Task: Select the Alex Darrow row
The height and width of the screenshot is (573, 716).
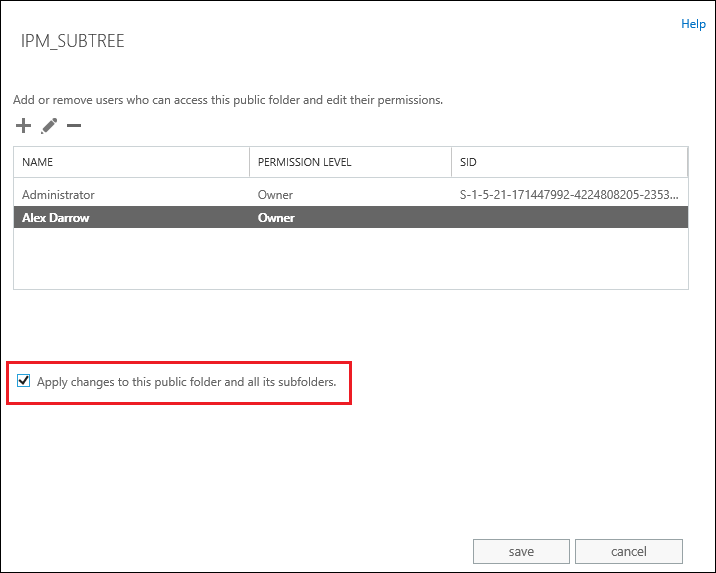Action: tap(351, 217)
